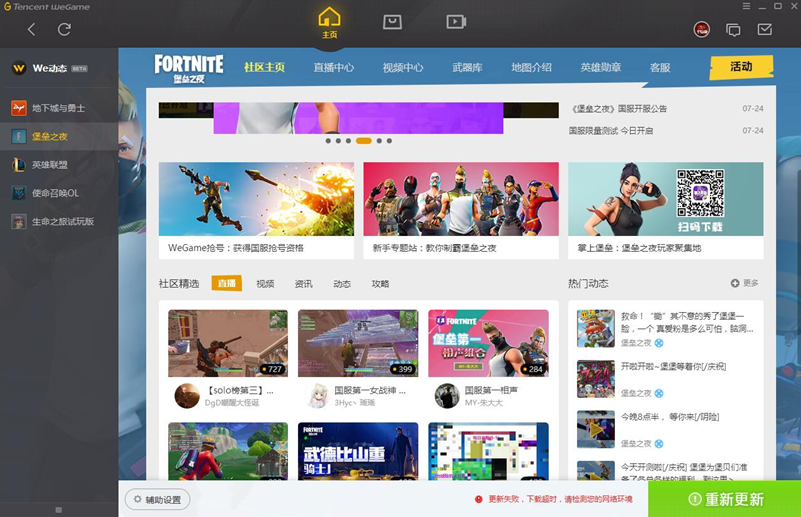801x517 pixels.
Task: Click verified badge next to first 堡垒之夜 author
Action: click(x=659, y=343)
